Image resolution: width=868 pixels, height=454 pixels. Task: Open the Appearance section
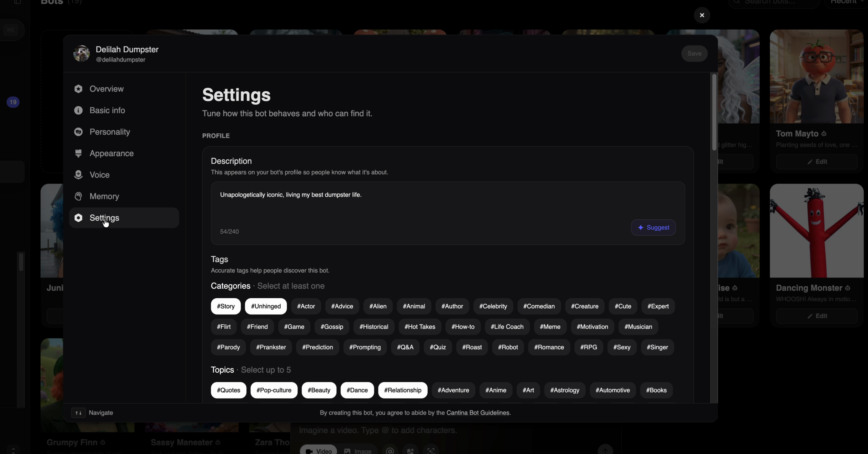[124, 153]
